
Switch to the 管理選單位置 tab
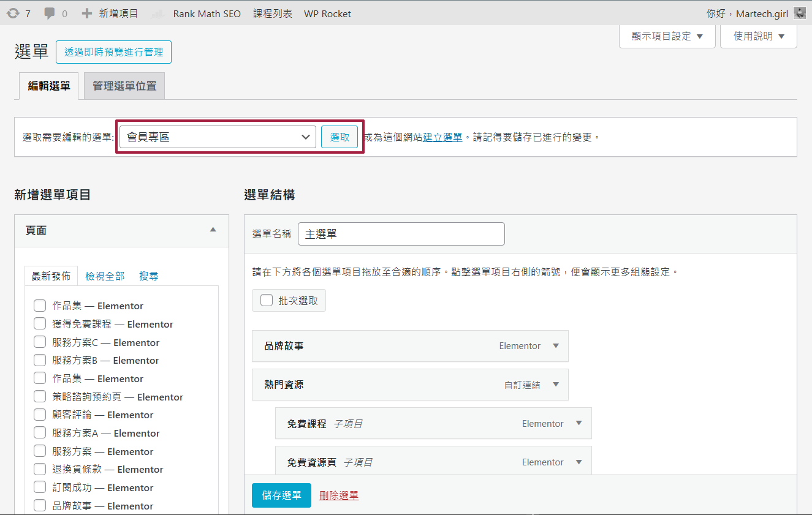point(124,86)
